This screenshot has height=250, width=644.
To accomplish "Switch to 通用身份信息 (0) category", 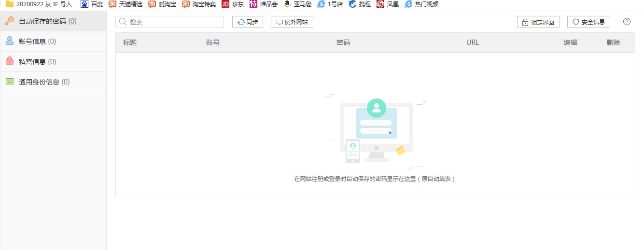I will 53,82.
